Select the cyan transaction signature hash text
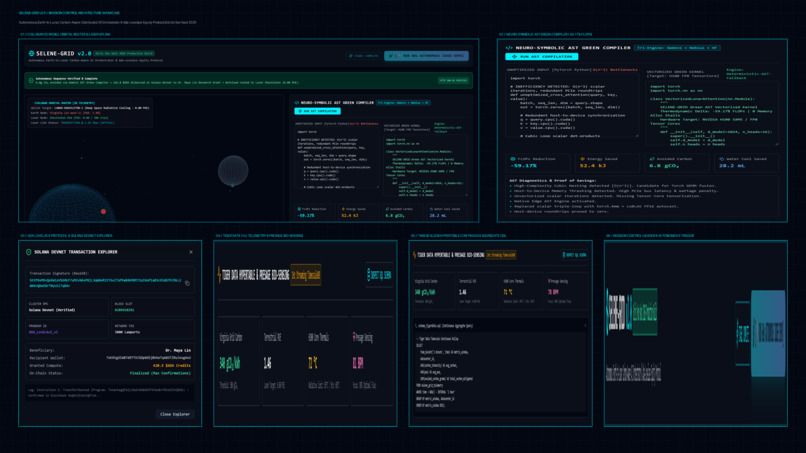The image size is (806, 453). [x=105, y=283]
